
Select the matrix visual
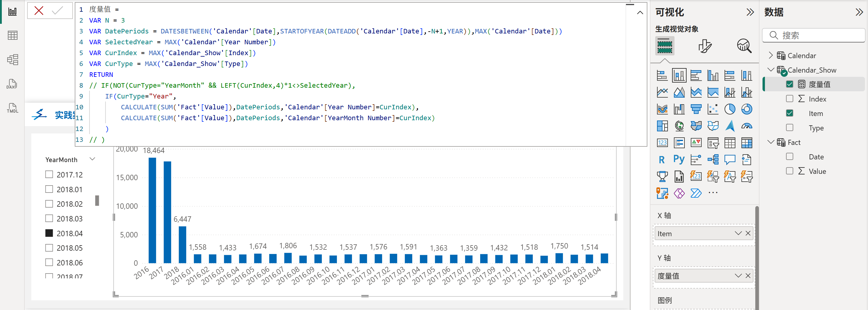746,143
